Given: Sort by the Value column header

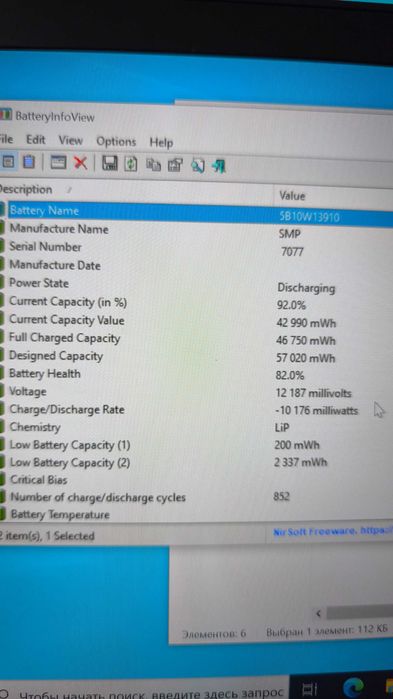Looking at the screenshot, I should pos(333,196).
